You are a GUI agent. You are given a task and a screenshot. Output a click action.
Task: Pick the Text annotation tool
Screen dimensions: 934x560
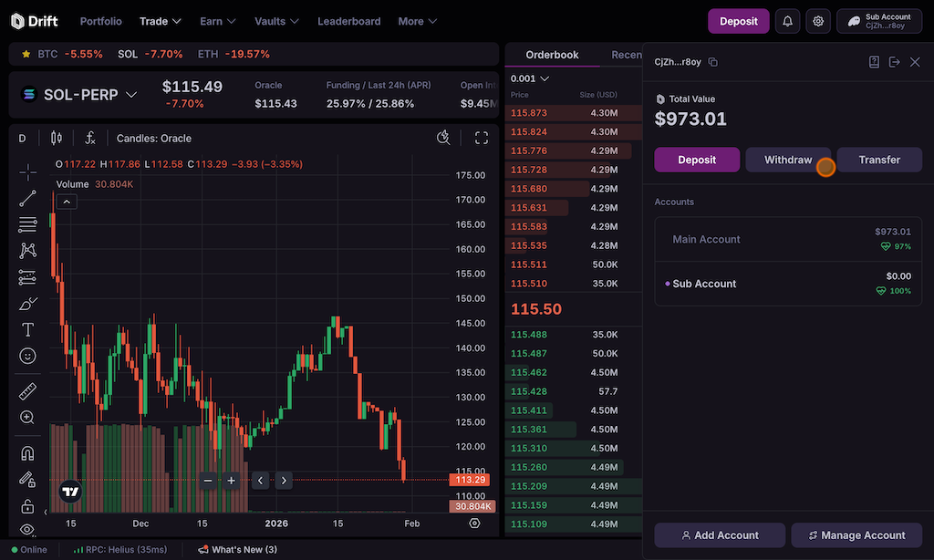coord(27,329)
